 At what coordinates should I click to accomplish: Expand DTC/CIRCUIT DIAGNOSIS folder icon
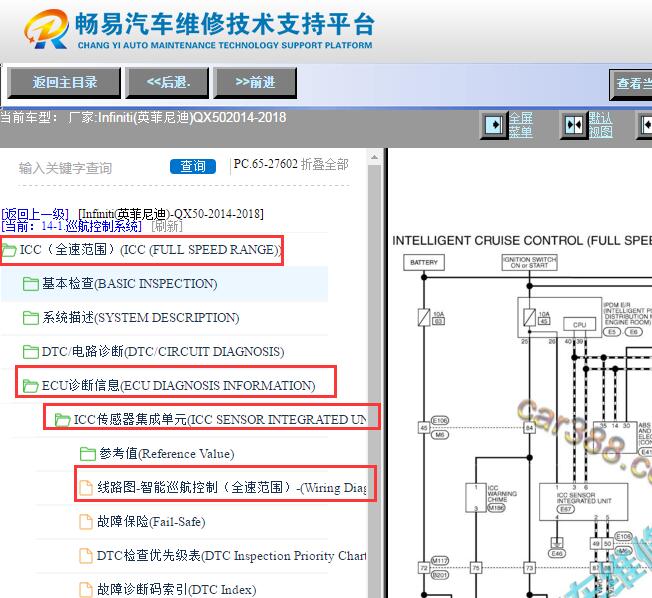(30, 352)
